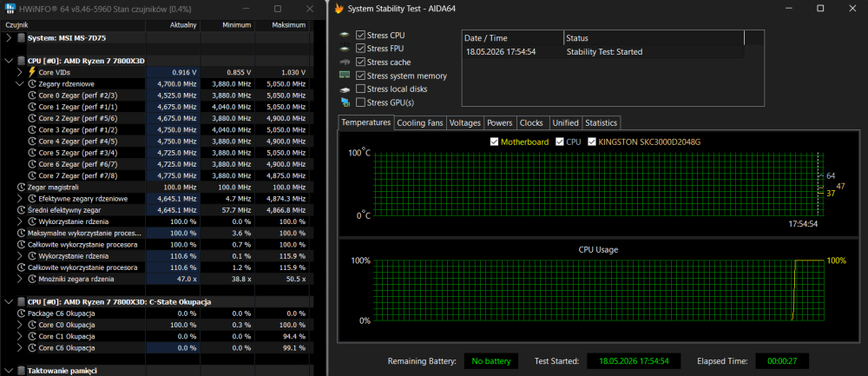868x376 pixels.
Task: Collapse CPU [#0]: AMD Ryzen 7 7800X3D section
Action: tap(9, 61)
